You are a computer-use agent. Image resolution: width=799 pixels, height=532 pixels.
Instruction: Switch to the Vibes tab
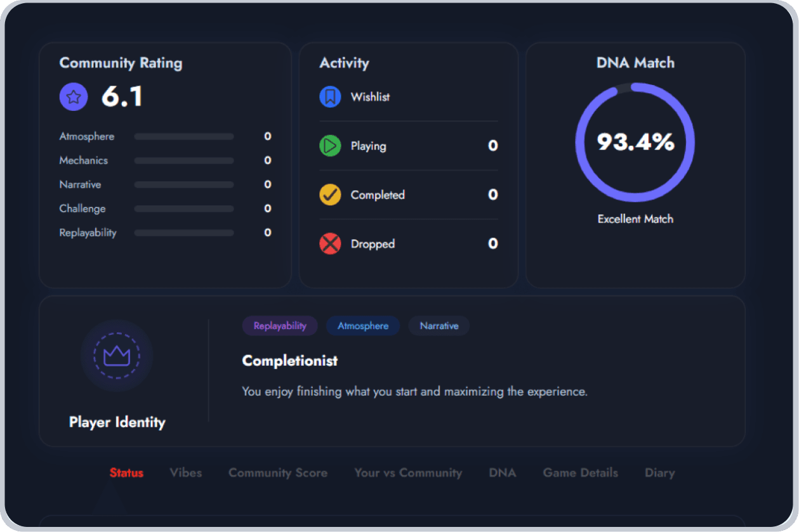[186, 473]
